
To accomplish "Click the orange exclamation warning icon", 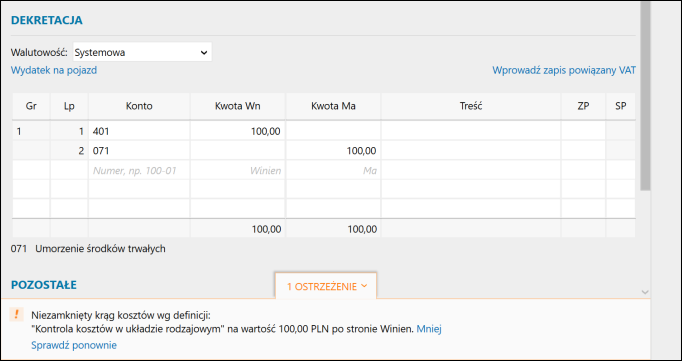I will (x=17, y=314).
